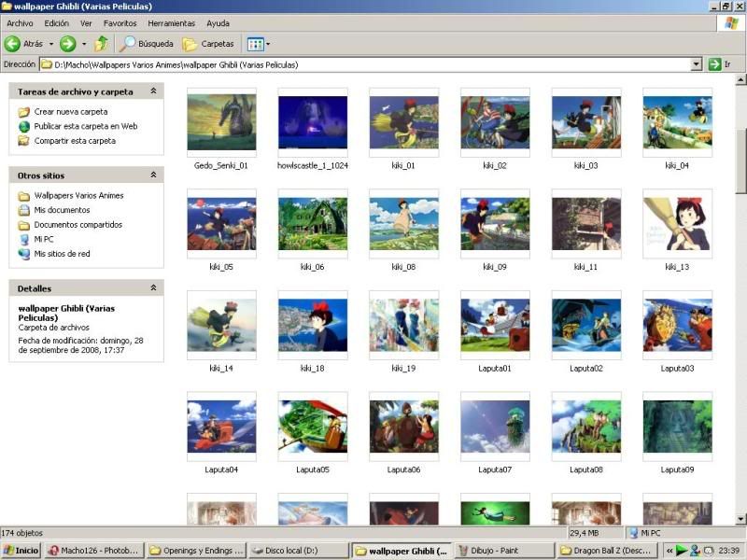Click Crear nueva carpeta link
Viewport: 747px width, 560px height.
[71, 112]
